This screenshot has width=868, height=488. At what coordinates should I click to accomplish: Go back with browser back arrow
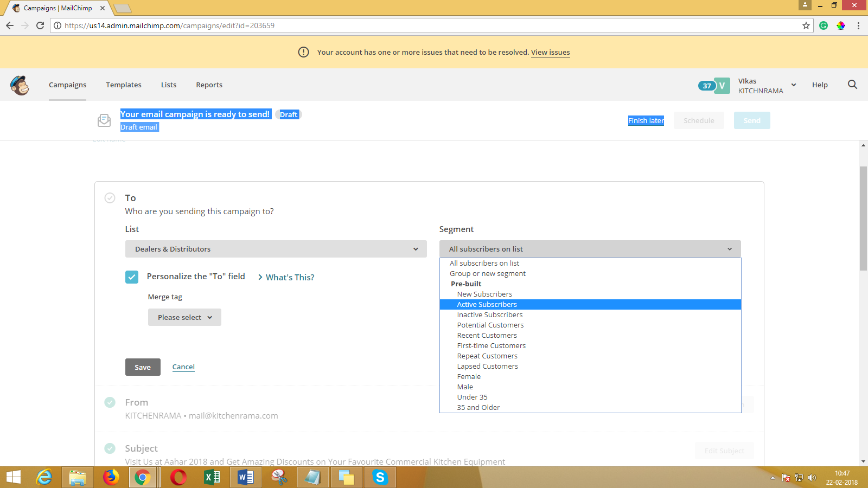coord(10,25)
